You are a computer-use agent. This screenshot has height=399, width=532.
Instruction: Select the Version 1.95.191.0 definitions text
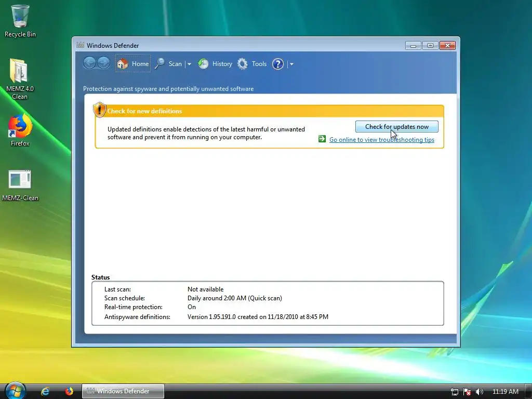[258, 316]
